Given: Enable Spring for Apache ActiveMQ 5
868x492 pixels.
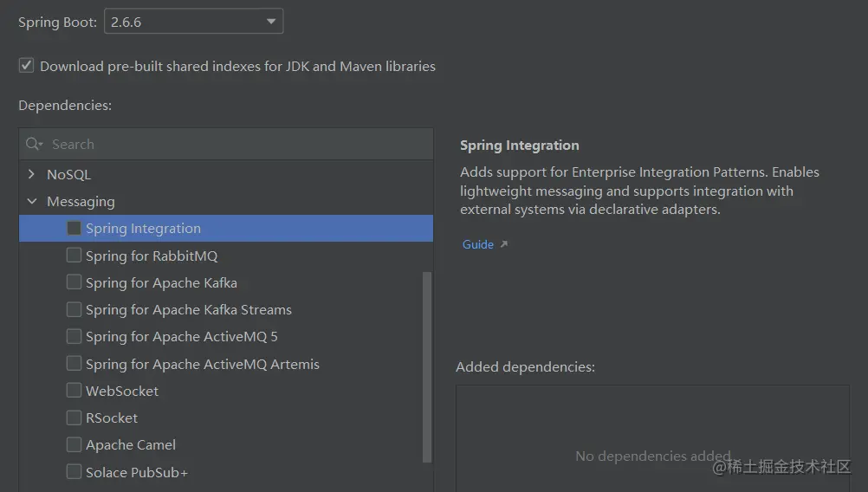Looking at the screenshot, I should (74, 337).
